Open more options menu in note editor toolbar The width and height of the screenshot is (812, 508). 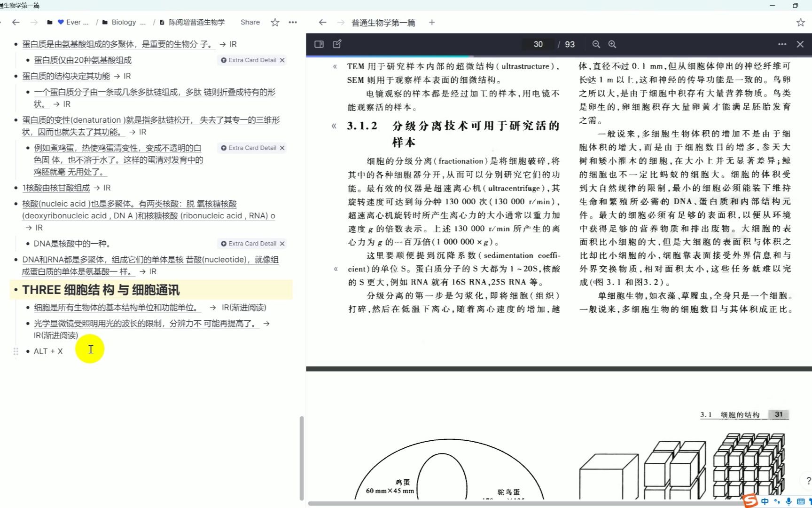[293, 22]
